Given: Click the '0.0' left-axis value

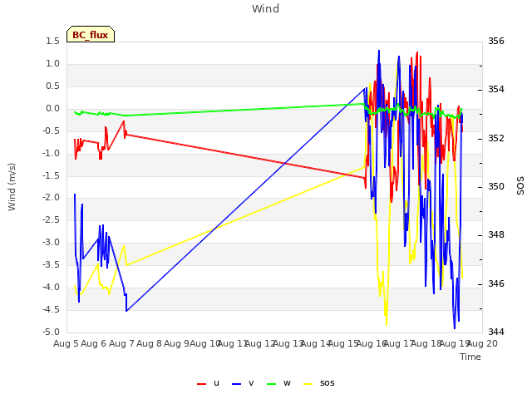Looking at the screenshot, I should [x=53, y=109].
